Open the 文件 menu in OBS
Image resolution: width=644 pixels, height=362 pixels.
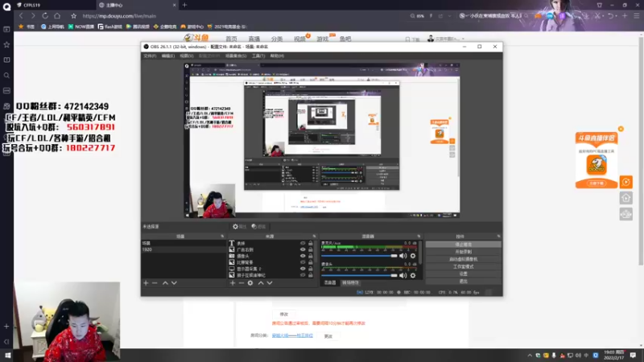coord(150,56)
